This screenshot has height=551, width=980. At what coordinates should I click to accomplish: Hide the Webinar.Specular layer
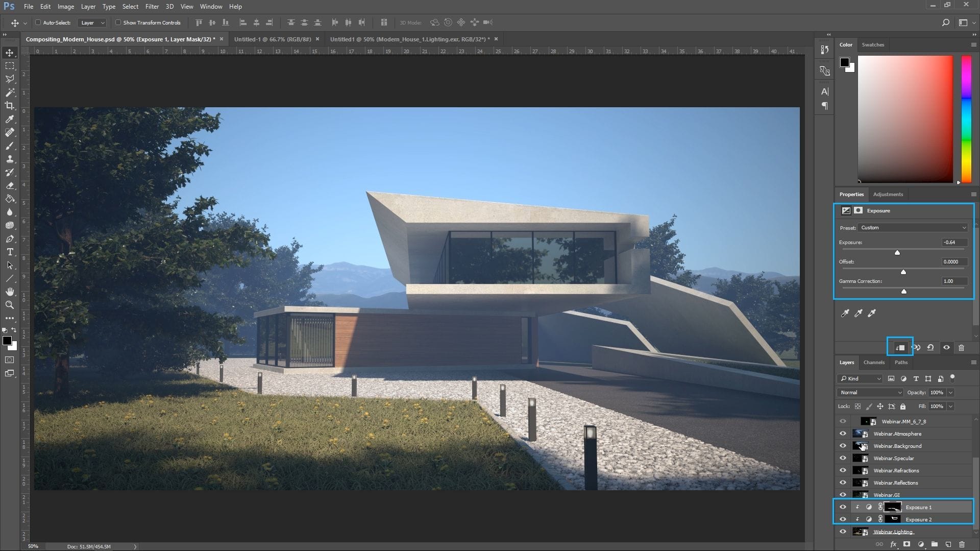(843, 458)
